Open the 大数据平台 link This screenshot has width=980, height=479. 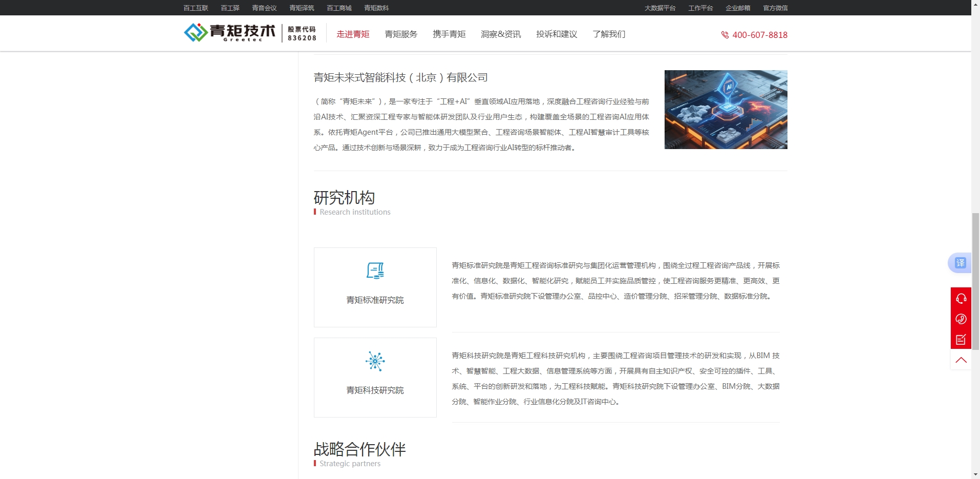click(660, 8)
